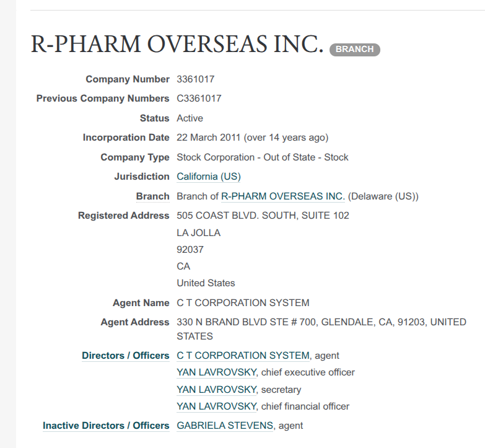
Task: Click the Inactive Directors / Officers label link
Action: 106,426
